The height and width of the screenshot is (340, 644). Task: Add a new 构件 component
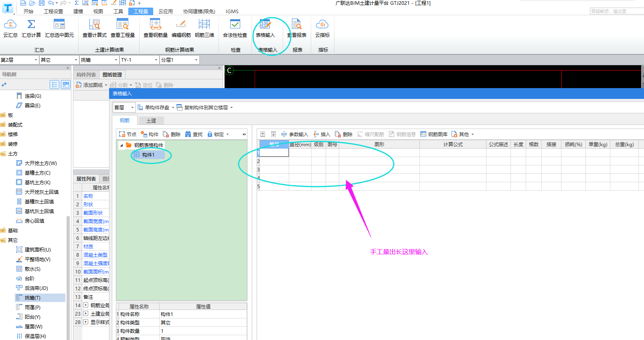pyautogui.click(x=150, y=134)
